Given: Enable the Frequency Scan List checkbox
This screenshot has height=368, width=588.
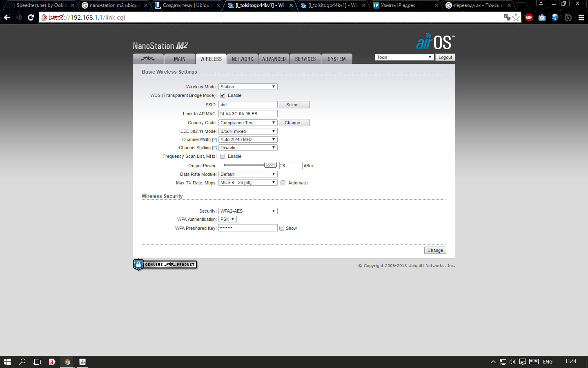Looking at the screenshot, I should pos(223,156).
